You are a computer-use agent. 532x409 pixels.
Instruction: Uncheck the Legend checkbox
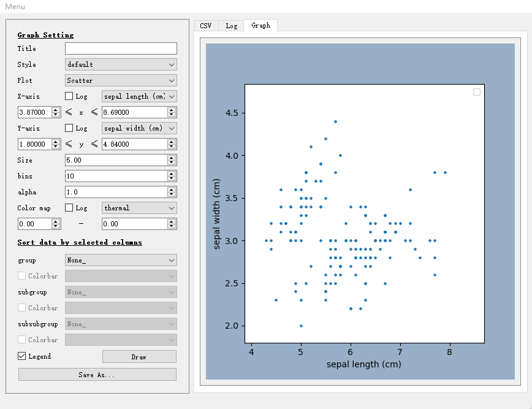coord(21,356)
